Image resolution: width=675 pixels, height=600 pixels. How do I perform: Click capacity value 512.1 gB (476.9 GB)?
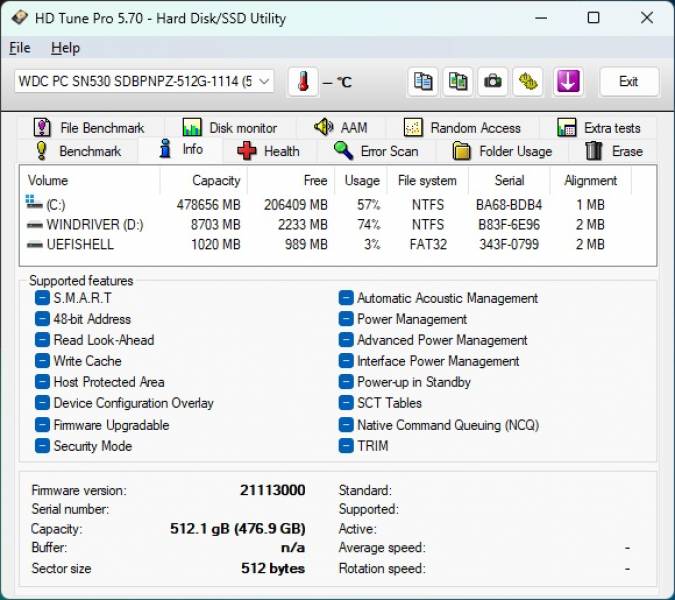click(238, 528)
